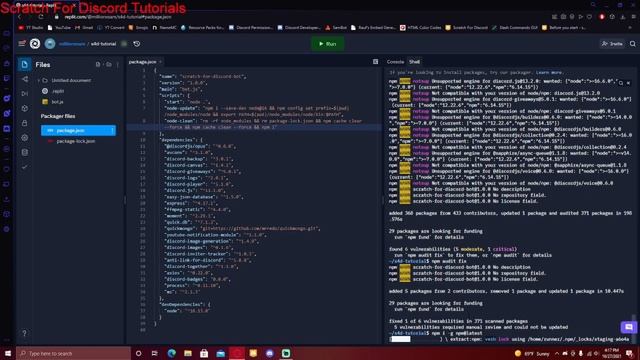640x360 pixels.
Task: Follow the Learn more link in the shell
Action: (549, 72)
